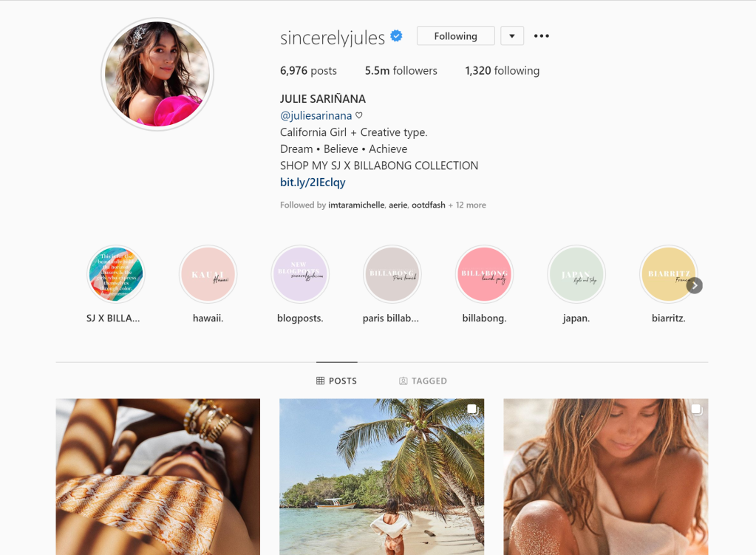Click the blue verified badge icon
This screenshot has width=756, height=555.
click(x=396, y=35)
